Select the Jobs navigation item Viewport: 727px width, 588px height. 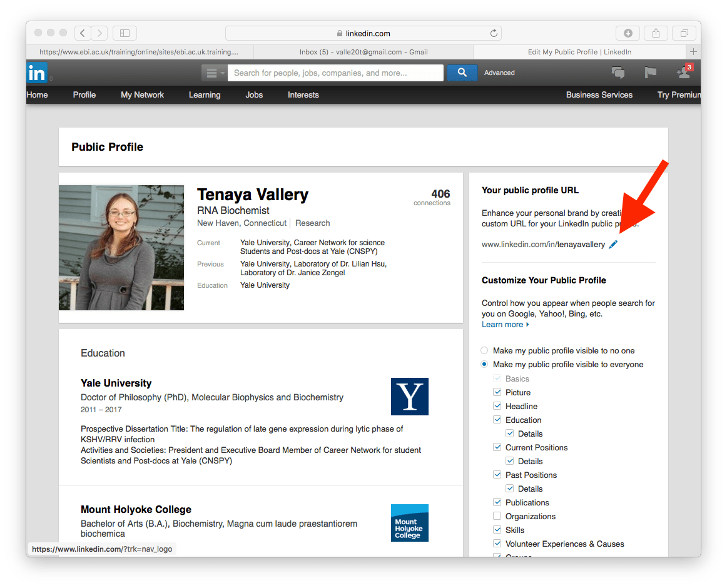coord(254,94)
